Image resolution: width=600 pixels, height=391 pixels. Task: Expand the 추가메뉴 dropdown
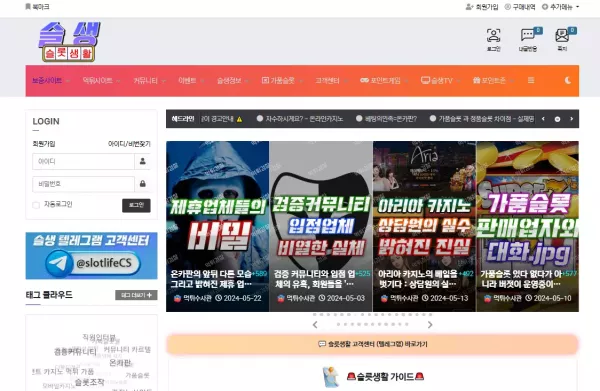[x=561, y=7]
